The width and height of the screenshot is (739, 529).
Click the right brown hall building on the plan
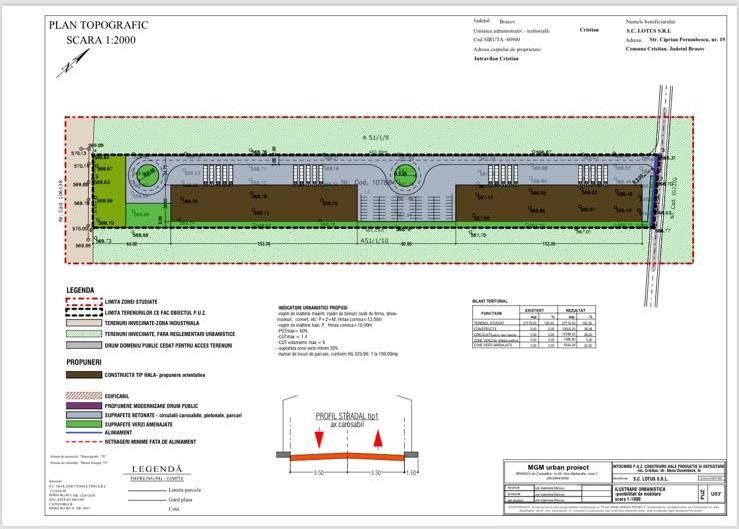click(x=549, y=203)
